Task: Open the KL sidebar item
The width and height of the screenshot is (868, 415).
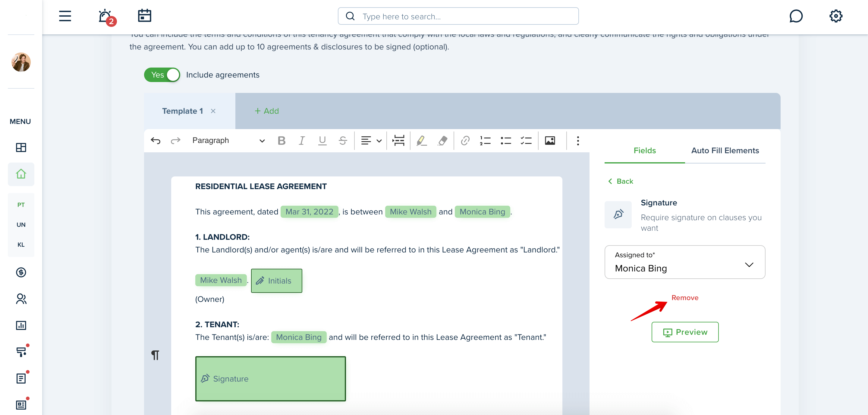Action: click(x=21, y=244)
